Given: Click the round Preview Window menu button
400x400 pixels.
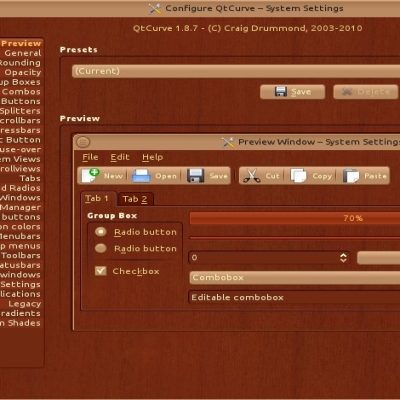Looking at the screenshot, I should pos(83,142).
